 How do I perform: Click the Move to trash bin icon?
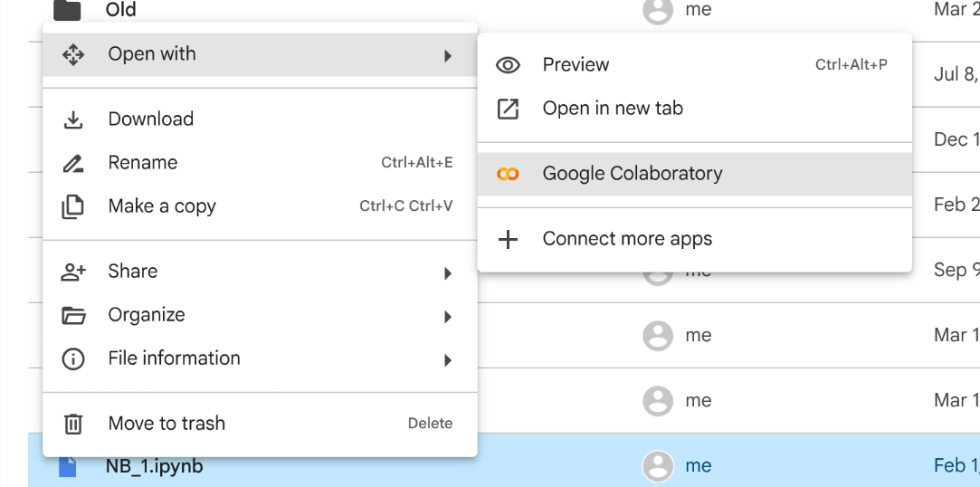[73, 424]
